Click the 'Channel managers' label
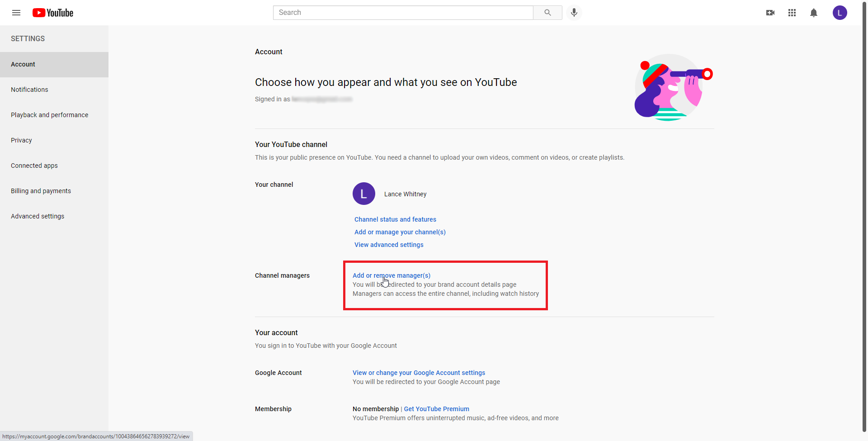This screenshot has width=868, height=441. tap(282, 275)
